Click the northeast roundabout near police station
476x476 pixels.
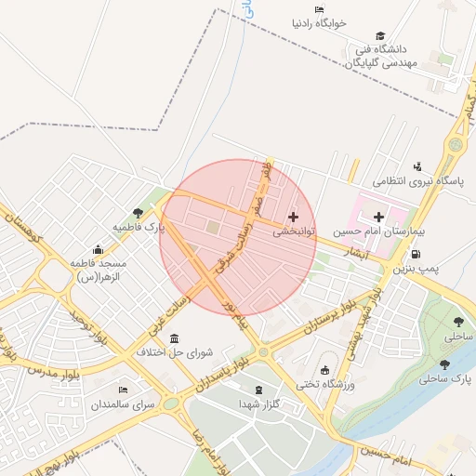coord(455,144)
